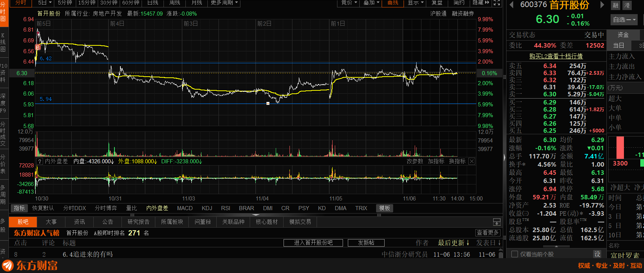Toggle the 指标 indicator button

19,208
